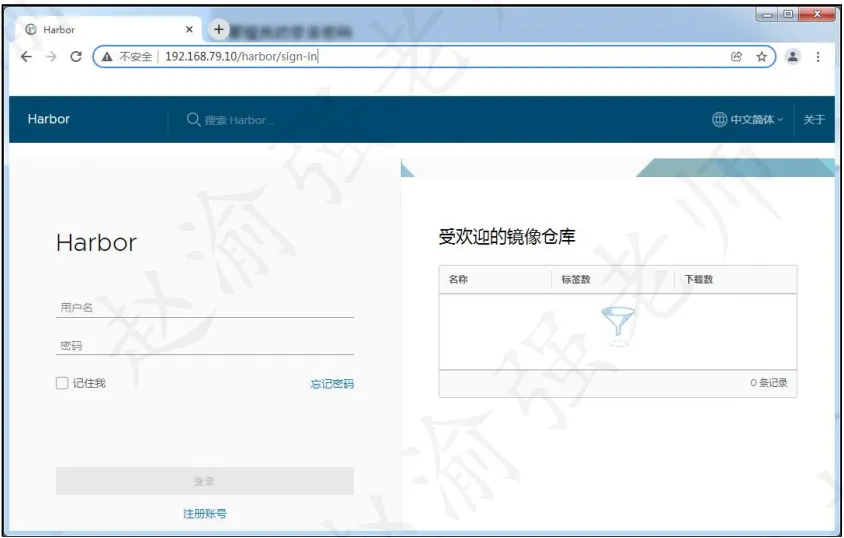The width and height of the screenshot is (844, 538).
Task: Click the browser forward arrow
Action: (51, 56)
